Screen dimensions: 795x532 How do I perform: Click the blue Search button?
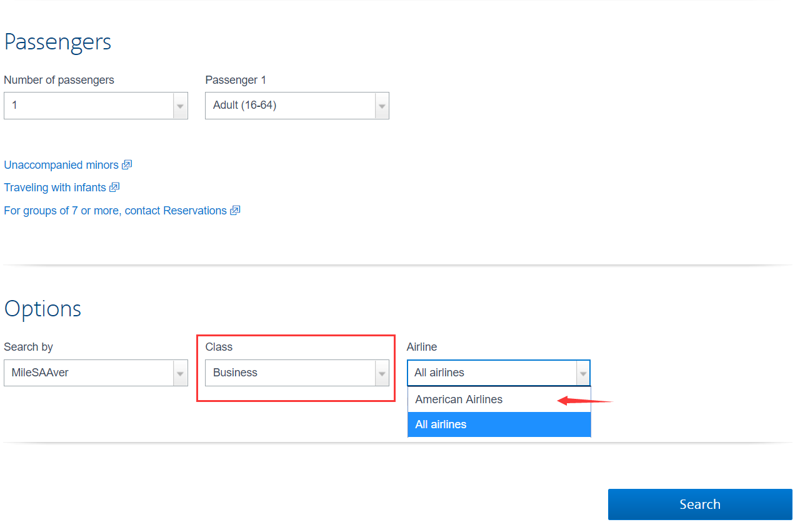[x=700, y=504]
